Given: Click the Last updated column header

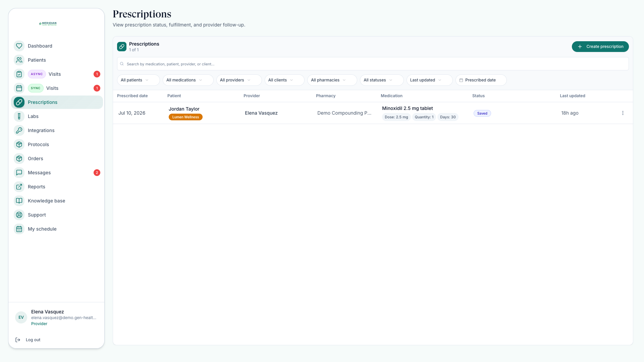Looking at the screenshot, I should 572,96.
